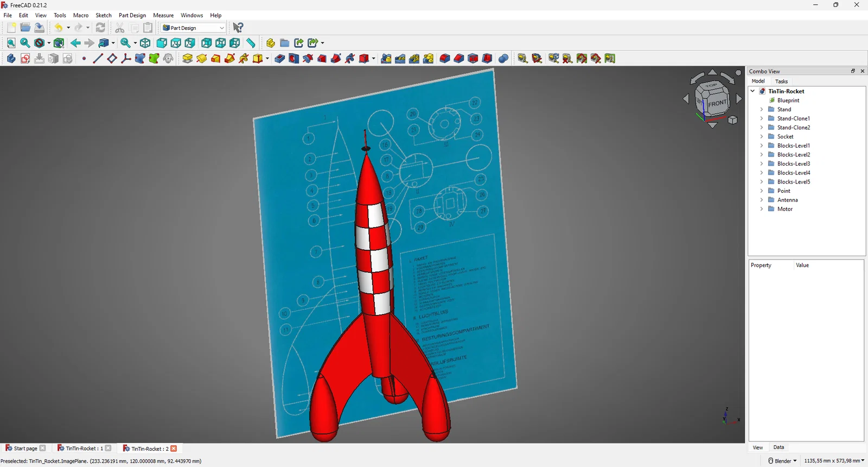Open the measure distance ruler tool
Screen dimensions: 868x467
(251, 43)
